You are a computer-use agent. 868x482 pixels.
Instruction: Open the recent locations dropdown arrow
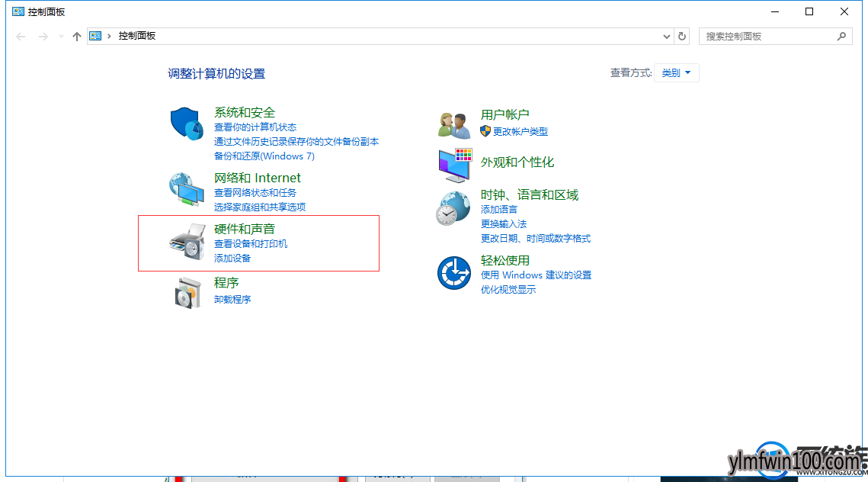61,36
